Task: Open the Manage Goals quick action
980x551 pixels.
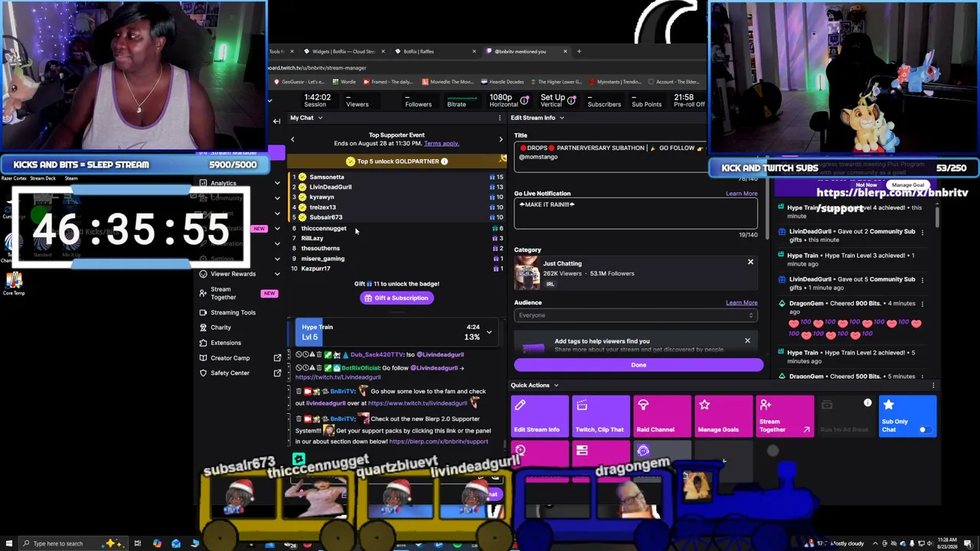Action: tap(723, 416)
